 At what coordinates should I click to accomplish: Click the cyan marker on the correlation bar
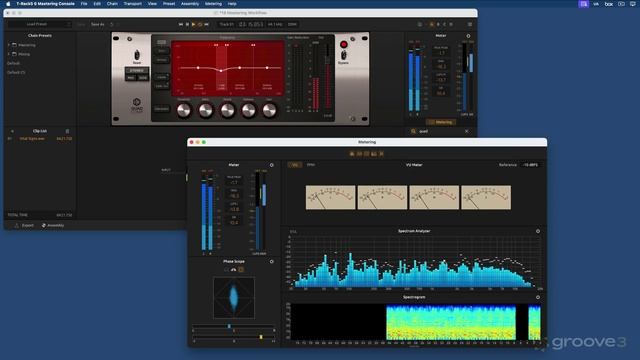(x=229, y=326)
